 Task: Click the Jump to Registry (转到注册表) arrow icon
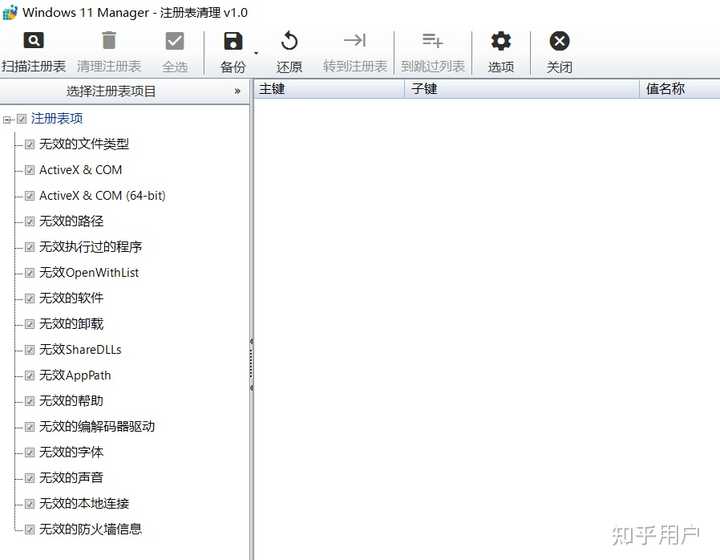(x=355, y=40)
